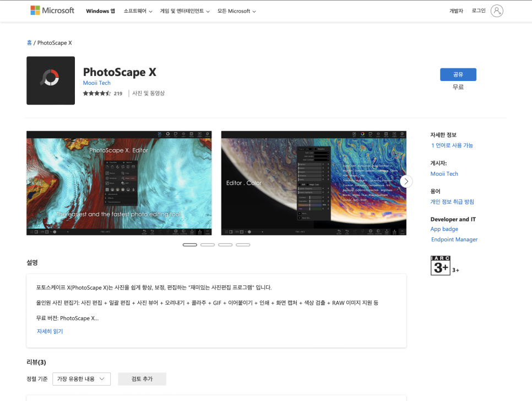Viewport: 532px width, 401px height.
Task: Click 자세히 읽기 to expand description
Action: coord(50,332)
